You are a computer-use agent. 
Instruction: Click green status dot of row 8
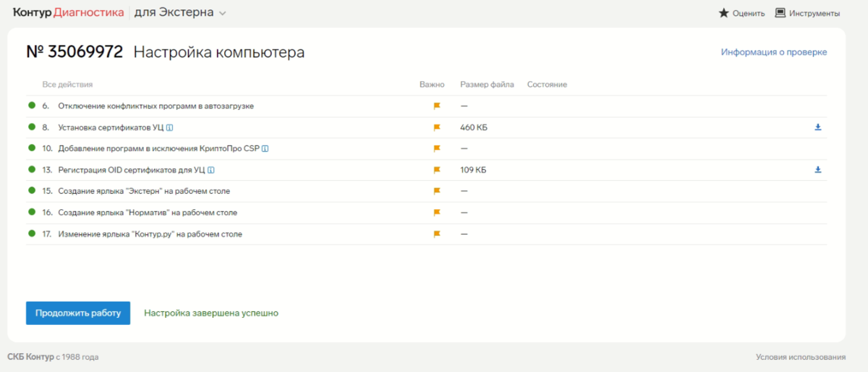32,127
